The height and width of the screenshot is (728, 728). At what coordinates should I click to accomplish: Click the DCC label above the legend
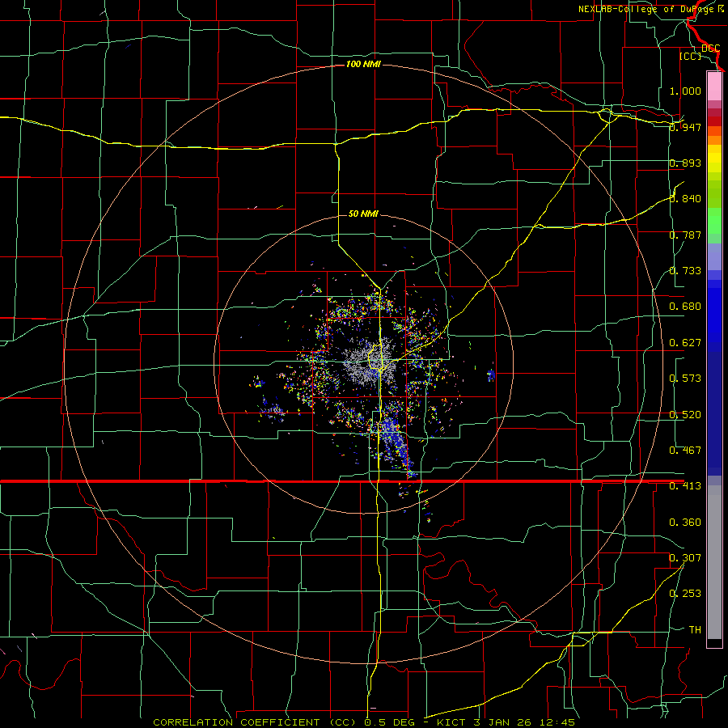(710, 49)
